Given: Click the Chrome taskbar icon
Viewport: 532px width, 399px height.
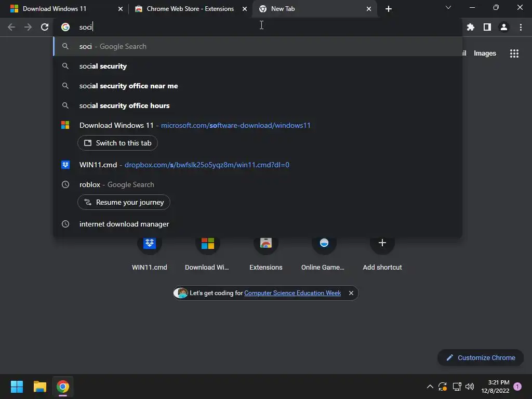Looking at the screenshot, I should [x=63, y=387].
